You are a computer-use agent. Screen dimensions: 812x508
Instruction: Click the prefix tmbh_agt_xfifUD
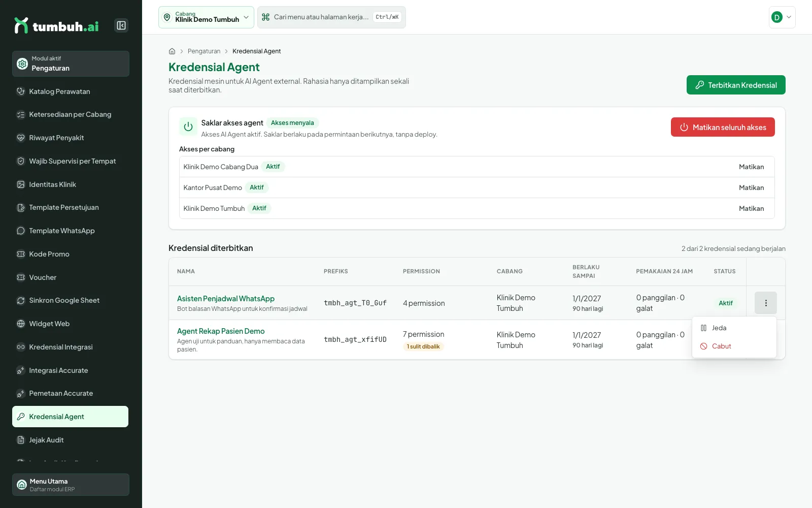point(355,339)
